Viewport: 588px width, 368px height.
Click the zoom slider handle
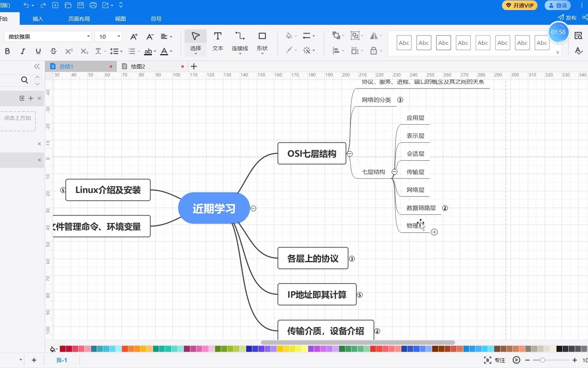pyautogui.click(x=542, y=360)
